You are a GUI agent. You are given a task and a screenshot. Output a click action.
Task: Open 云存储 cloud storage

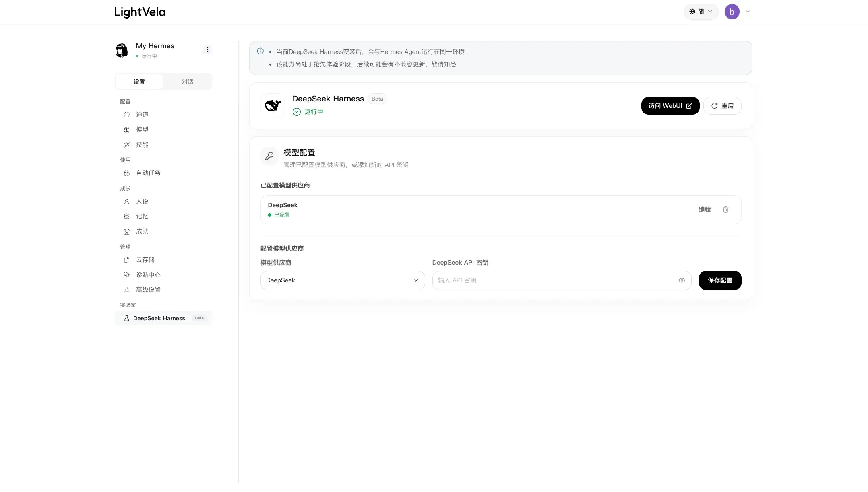pyautogui.click(x=163, y=260)
